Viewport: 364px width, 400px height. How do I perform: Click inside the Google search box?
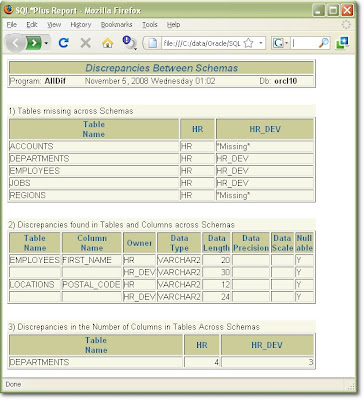point(304,43)
